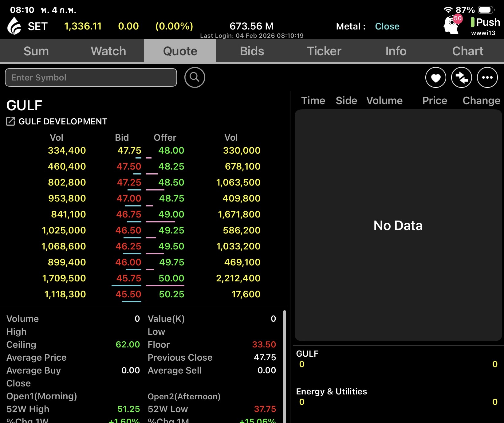Select bid price 46.75

pyautogui.click(x=129, y=214)
